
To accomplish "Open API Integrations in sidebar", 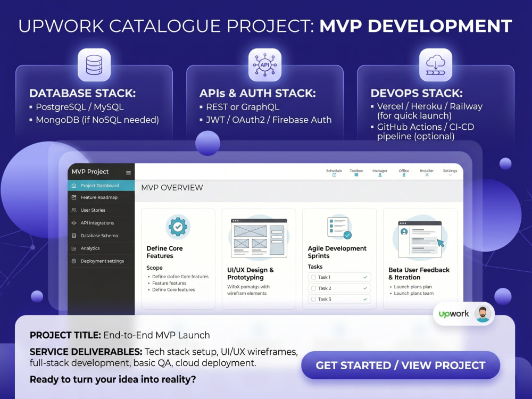I will 101,223.
